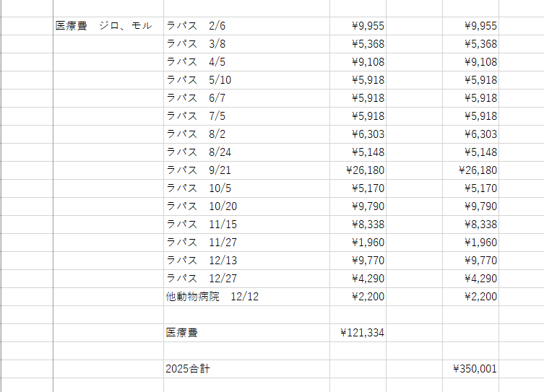Select rightmost ¥5,170 in the 10/5 row
This screenshot has height=392, width=544.
[470, 188]
